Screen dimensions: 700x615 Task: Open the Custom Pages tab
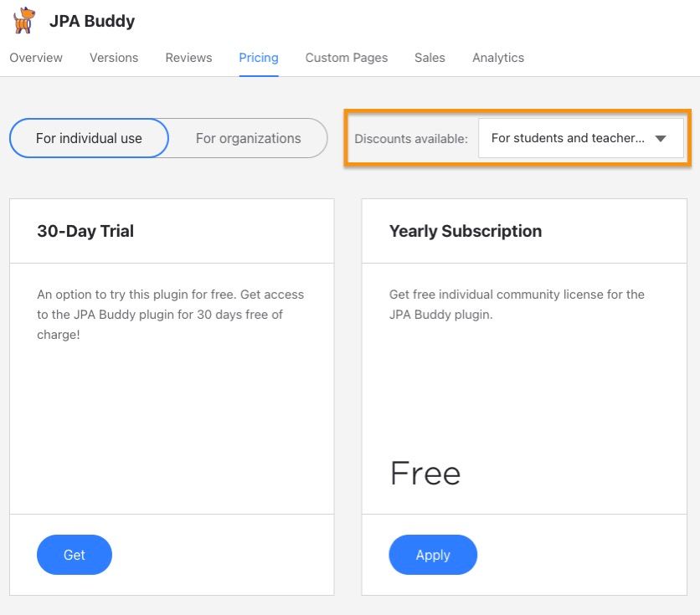click(x=347, y=58)
